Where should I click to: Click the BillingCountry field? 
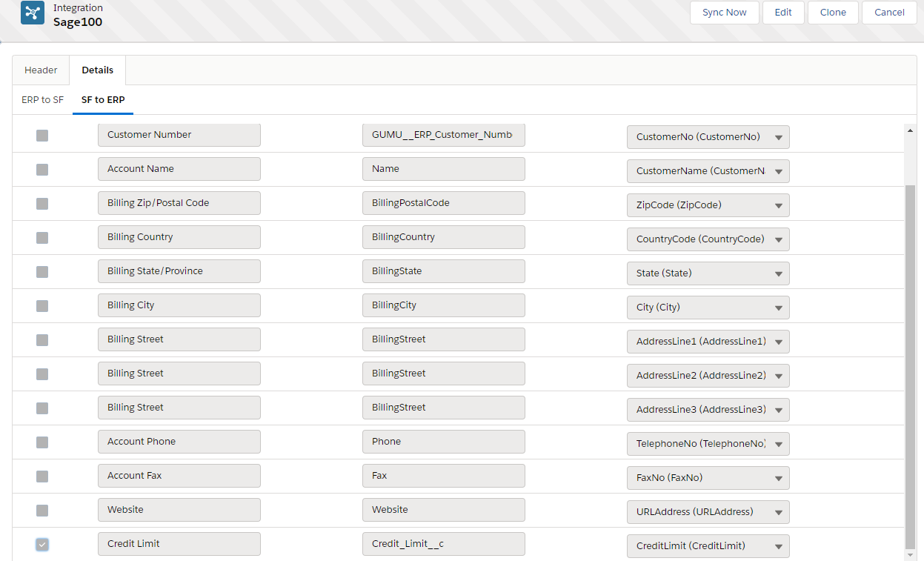(443, 237)
